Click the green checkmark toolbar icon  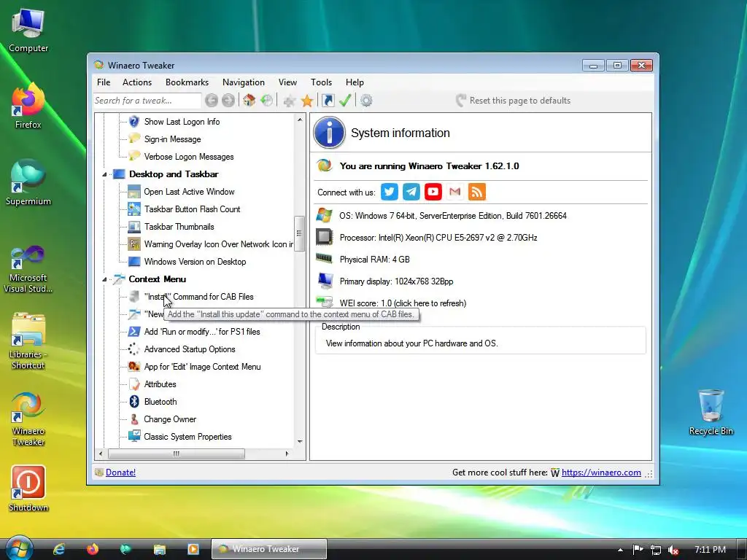click(345, 101)
